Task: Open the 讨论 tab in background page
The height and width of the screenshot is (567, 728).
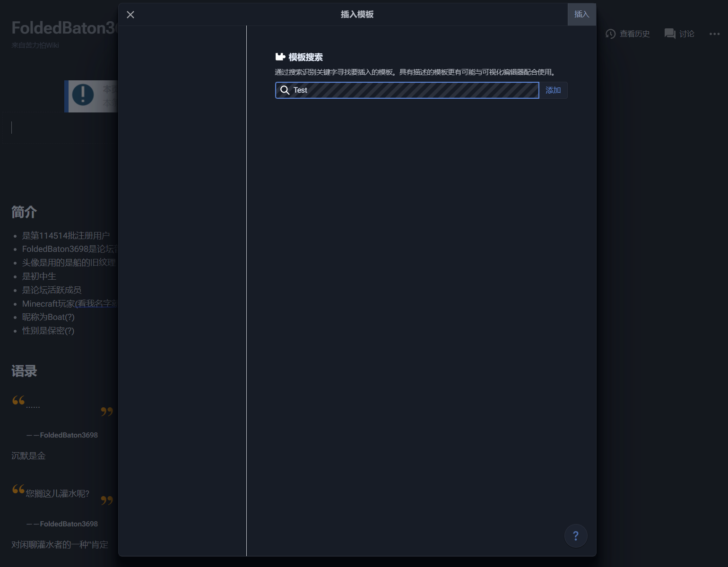Action: coord(686,34)
